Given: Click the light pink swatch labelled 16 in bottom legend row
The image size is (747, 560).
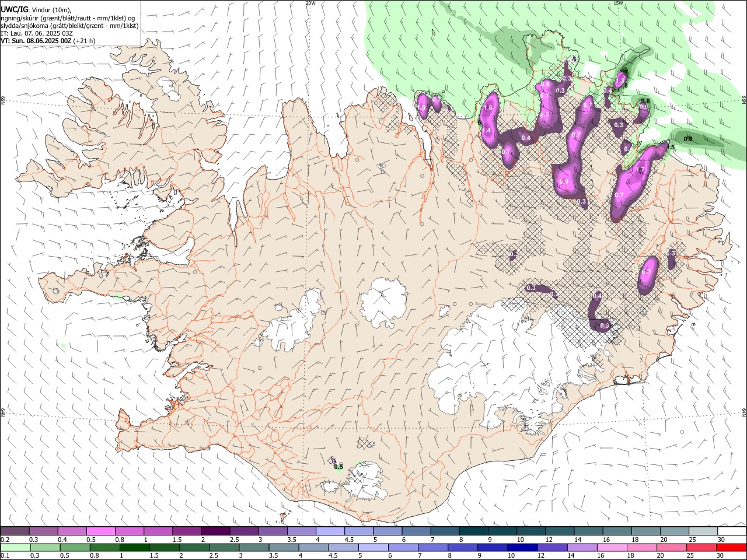Looking at the screenshot, I should click(611, 547).
